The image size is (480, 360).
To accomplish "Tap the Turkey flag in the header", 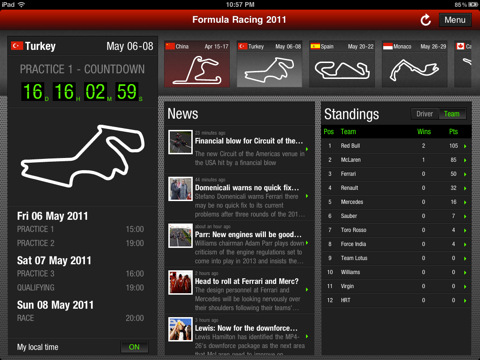I will pyautogui.click(x=17, y=46).
